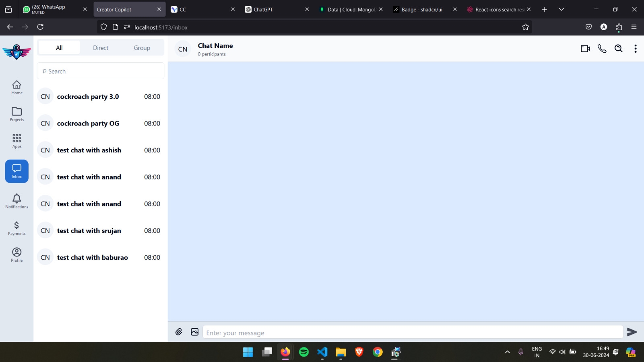Expand the browser list all tabs chevron
The width and height of the screenshot is (644, 362).
point(561,9)
